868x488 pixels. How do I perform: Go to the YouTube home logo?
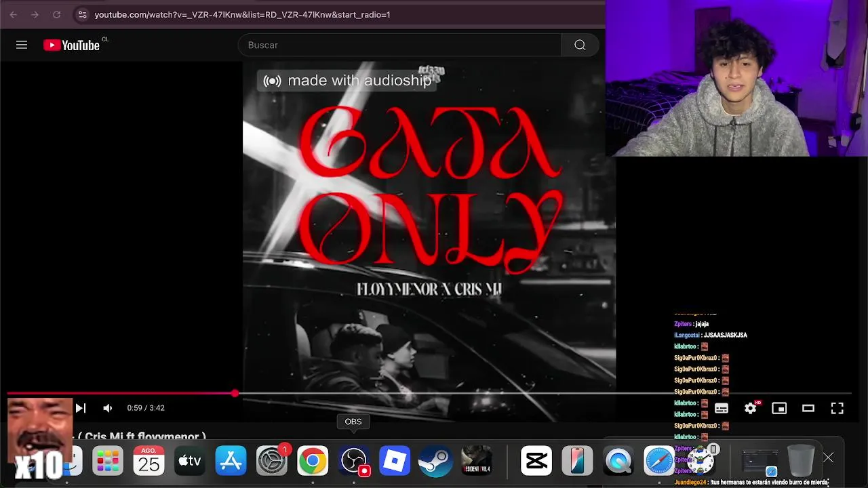pos(71,45)
